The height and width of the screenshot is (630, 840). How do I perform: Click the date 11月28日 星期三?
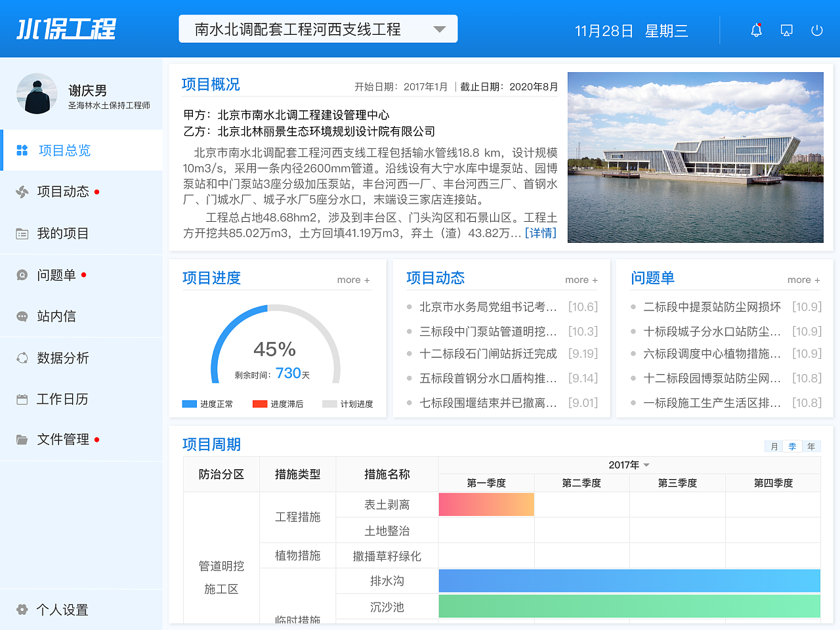tap(631, 31)
